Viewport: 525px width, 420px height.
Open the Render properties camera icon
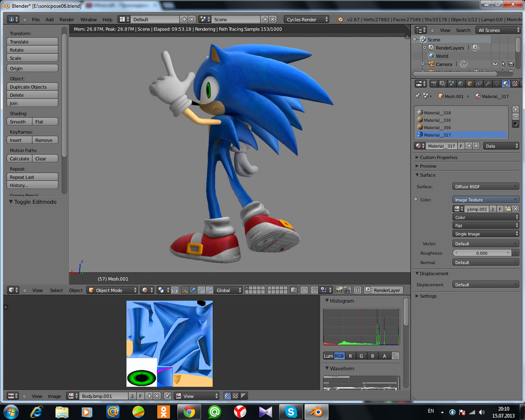pyautogui.click(x=434, y=83)
